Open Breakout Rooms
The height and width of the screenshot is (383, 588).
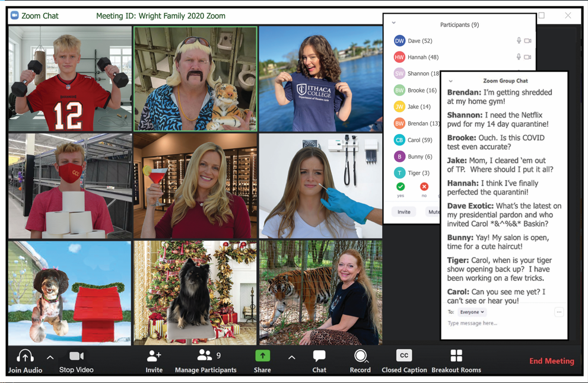pyautogui.click(x=456, y=356)
